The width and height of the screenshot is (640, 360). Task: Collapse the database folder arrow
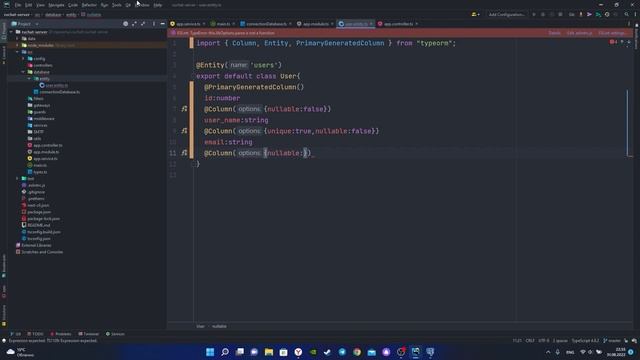pyautogui.click(x=23, y=72)
